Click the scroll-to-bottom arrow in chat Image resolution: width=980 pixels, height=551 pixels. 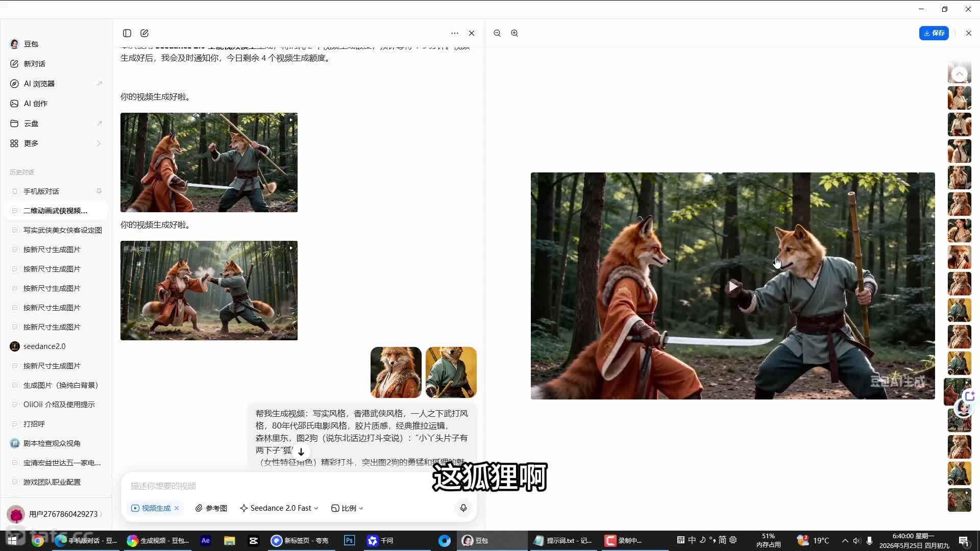point(301,452)
